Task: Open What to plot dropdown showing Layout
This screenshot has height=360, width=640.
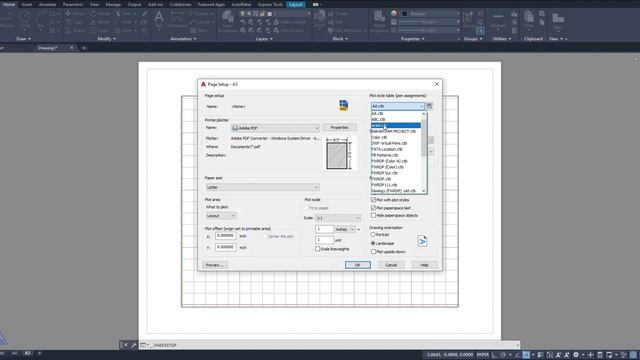Action: [x=221, y=216]
